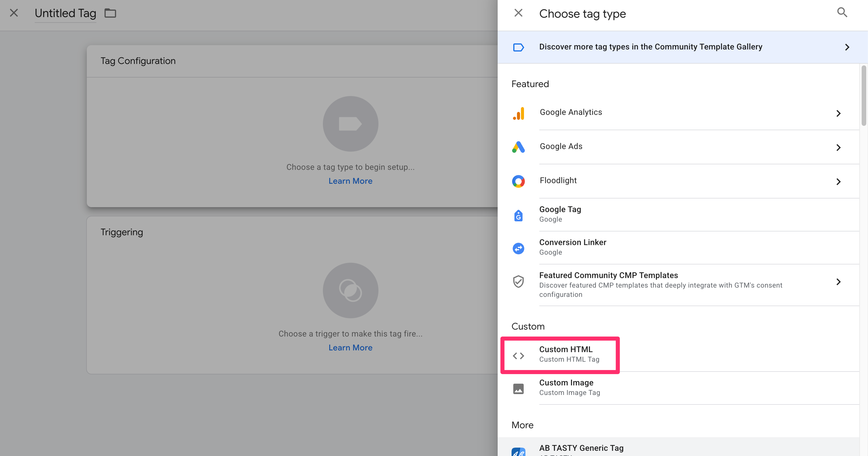Viewport: 868px width, 456px height.
Task: Click the Google Analytics bar chart icon
Action: [518, 113]
